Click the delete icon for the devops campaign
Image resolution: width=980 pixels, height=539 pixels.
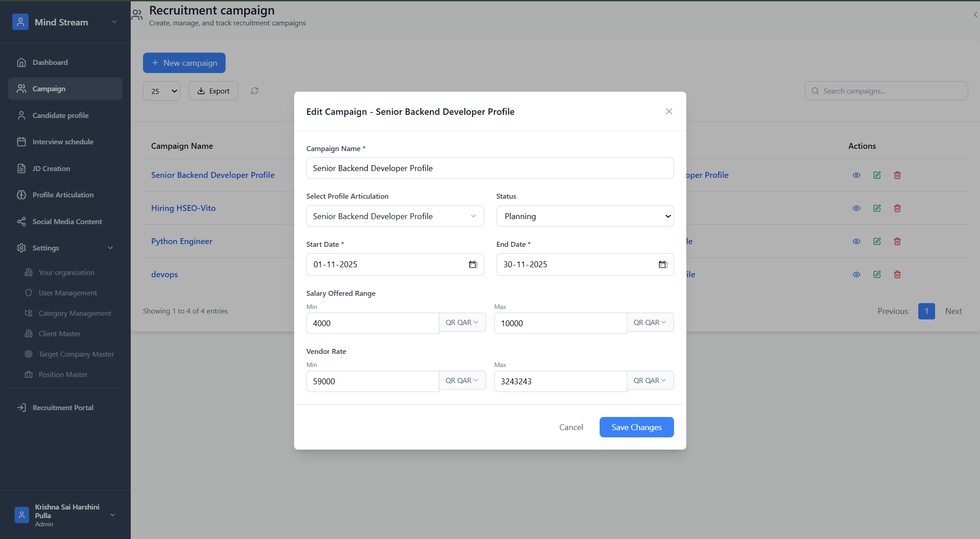pyautogui.click(x=897, y=274)
